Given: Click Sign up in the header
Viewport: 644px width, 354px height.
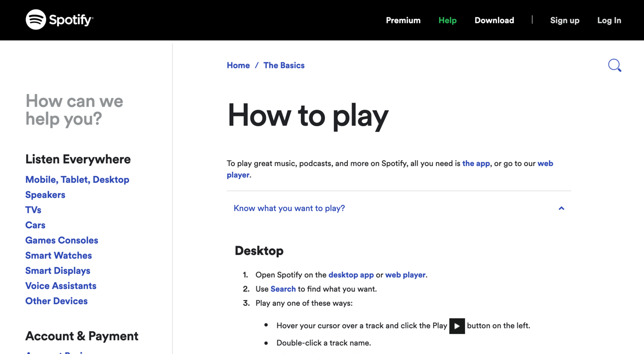Looking at the screenshot, I should pos(564,20).
